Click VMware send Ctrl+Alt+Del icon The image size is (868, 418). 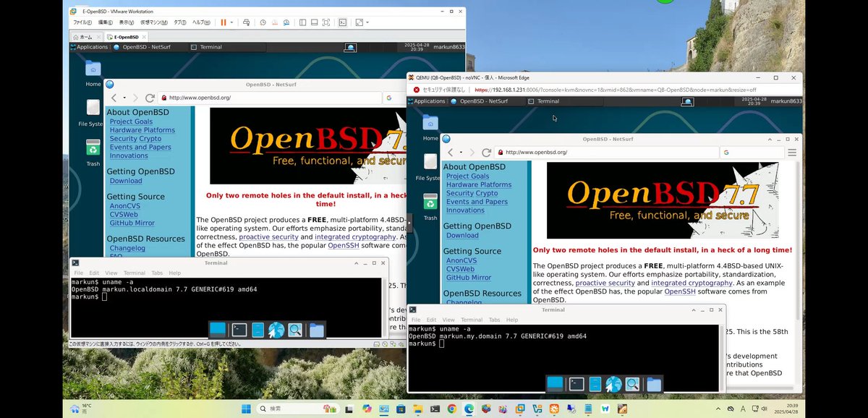(247, 22)
